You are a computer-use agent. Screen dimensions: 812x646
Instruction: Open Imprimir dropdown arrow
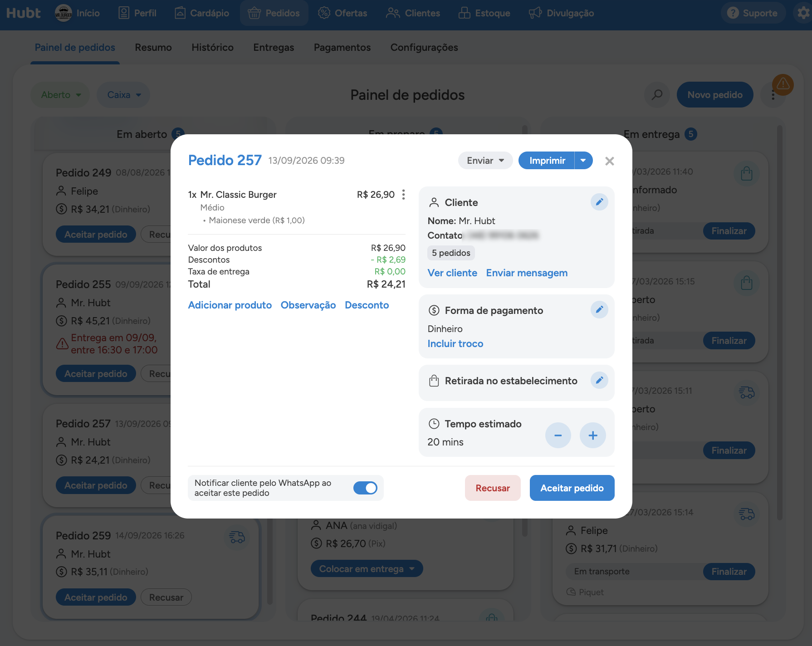pos(583,161)
